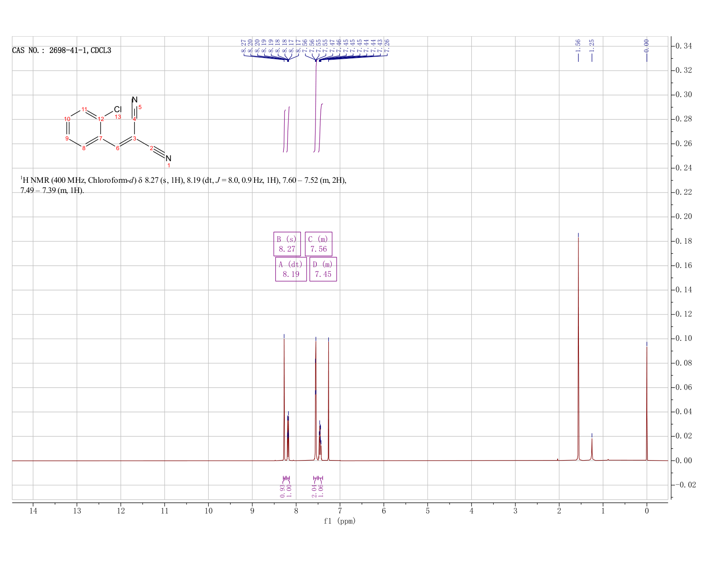Click the peak label 1.25 at top

592,45
